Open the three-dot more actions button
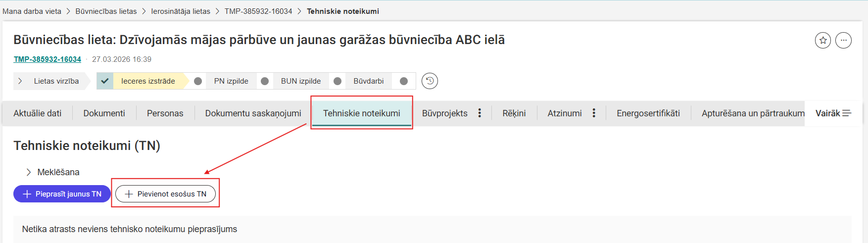Image resolution: width=868 pixels, height=243 pixels. [844, 41]
